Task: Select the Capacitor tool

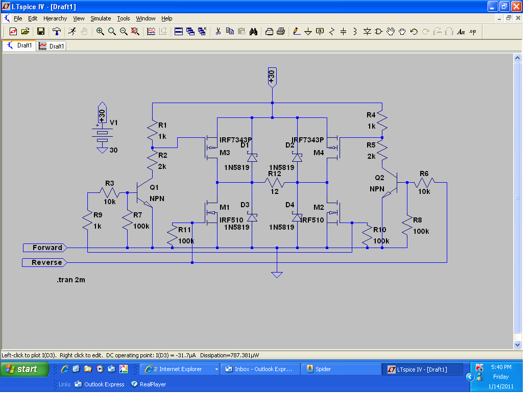Action: click(344, 32)
